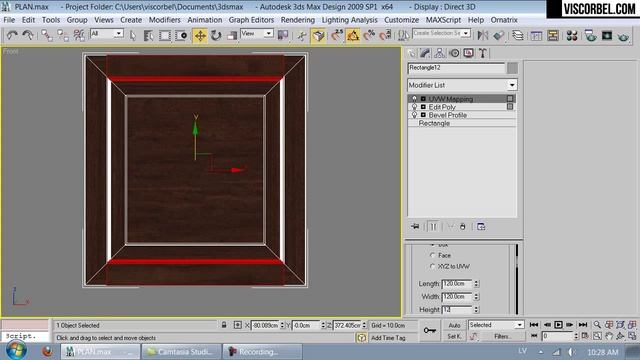The image size is (640, 360).
Task: Click the Play Animation button
Action: 558,325
